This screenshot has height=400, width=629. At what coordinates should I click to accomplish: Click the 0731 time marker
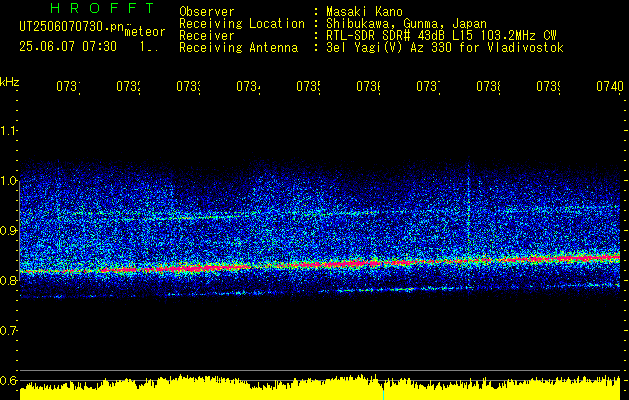point(68,86)
